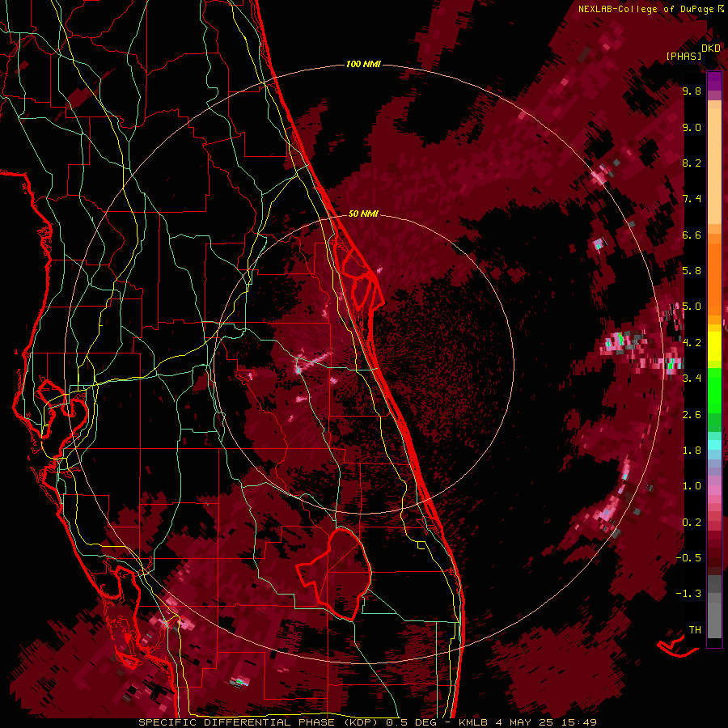The image size is (728, 728).
Task: Pick the yellow segment of the color bar
Action: tap(714, 346)
